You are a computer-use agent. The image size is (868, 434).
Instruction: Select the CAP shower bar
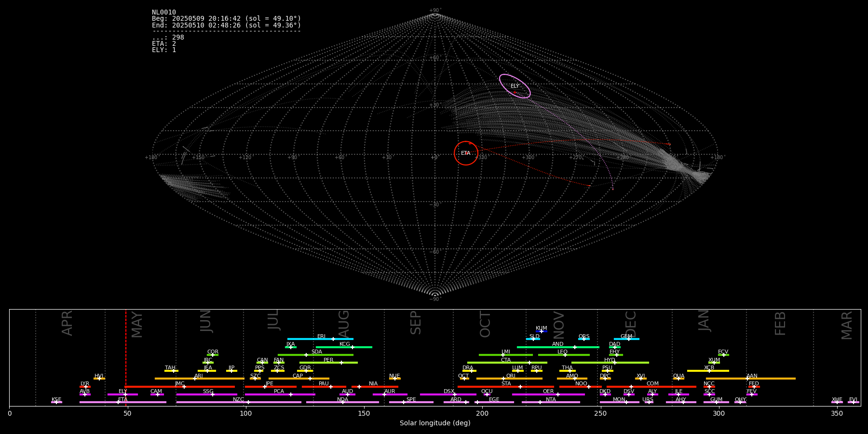pos(299,379)
